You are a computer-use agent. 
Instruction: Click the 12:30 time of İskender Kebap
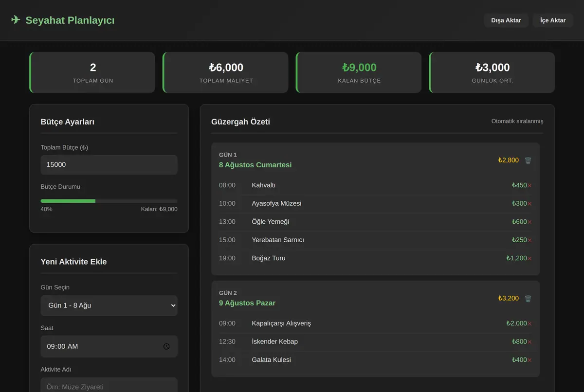227,341
